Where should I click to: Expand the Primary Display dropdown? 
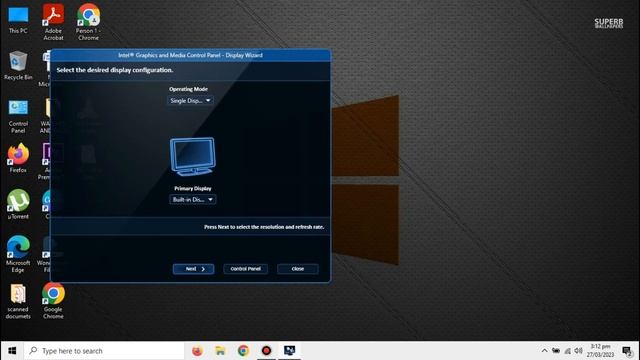(193, 200)
